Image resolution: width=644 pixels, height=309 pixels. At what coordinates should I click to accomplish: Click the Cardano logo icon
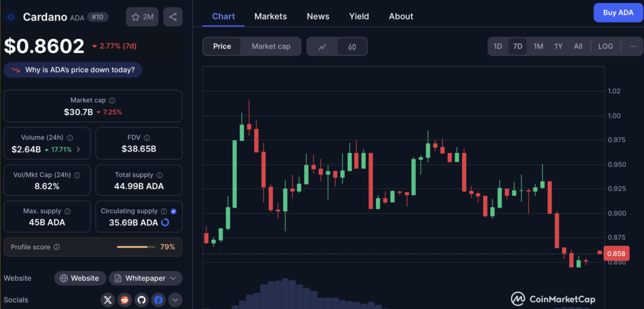point(11,17)
